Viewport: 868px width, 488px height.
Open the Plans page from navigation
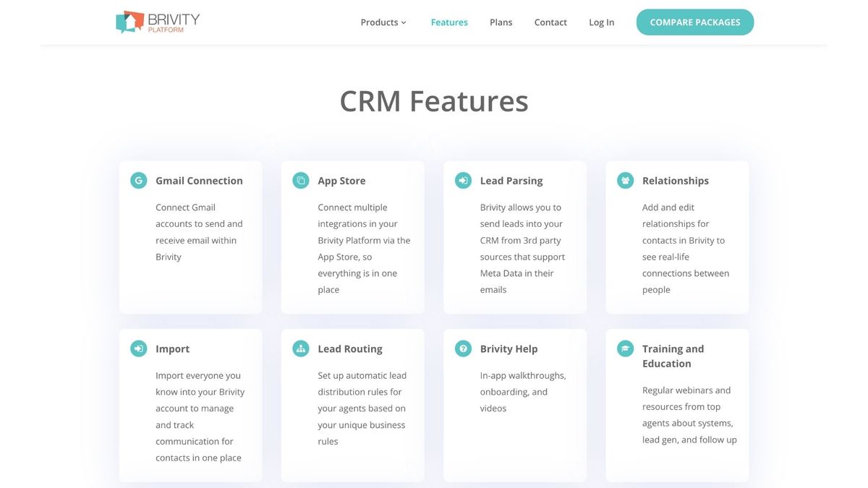point(501,22)
